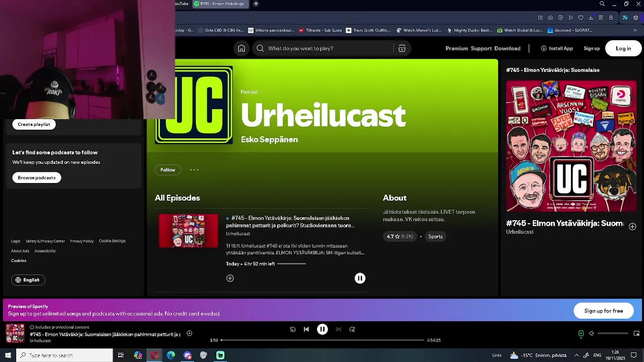This screenshot has height=362, width=644.
Task: Go to Spotify Home via house icon
Action: coord(242,48)
